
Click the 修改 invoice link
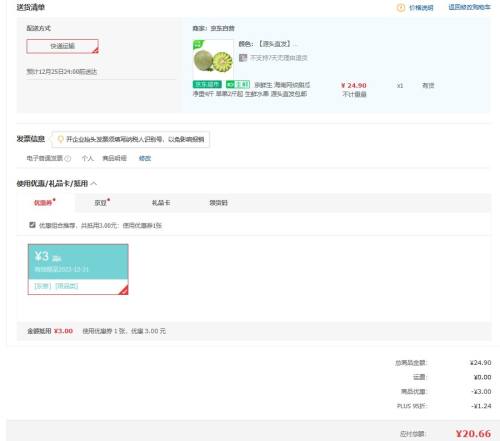[145, 158]
